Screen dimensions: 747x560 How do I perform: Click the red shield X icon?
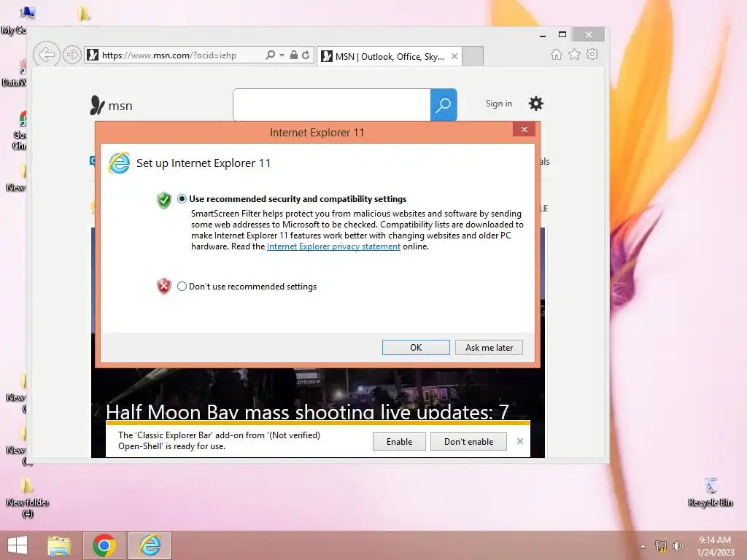pyautogui.click(x=164, y=286)
